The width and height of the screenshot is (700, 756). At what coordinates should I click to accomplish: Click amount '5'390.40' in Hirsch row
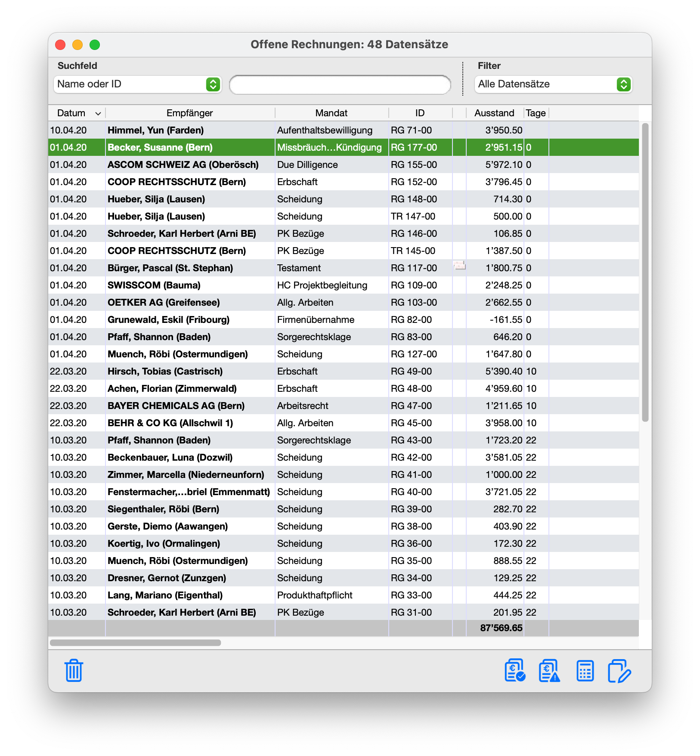tap(504, 371)
